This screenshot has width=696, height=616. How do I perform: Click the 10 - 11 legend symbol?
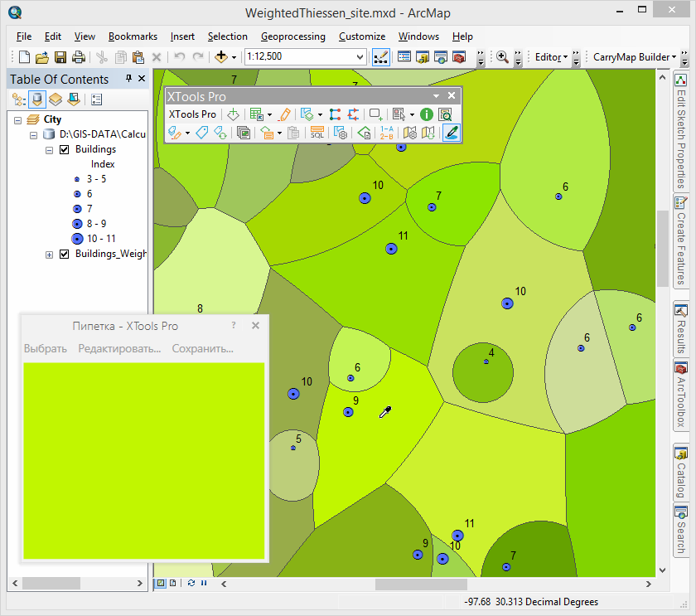pos(77,239)
